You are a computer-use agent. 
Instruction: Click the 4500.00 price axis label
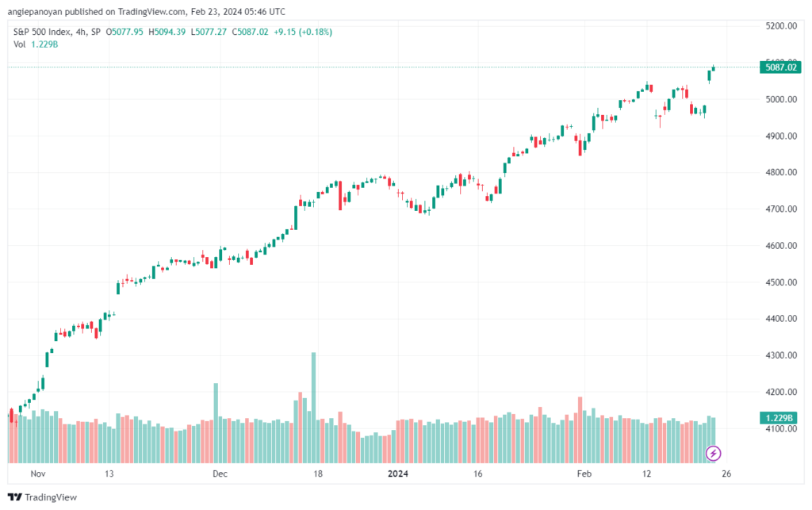(x=781, y=282)
